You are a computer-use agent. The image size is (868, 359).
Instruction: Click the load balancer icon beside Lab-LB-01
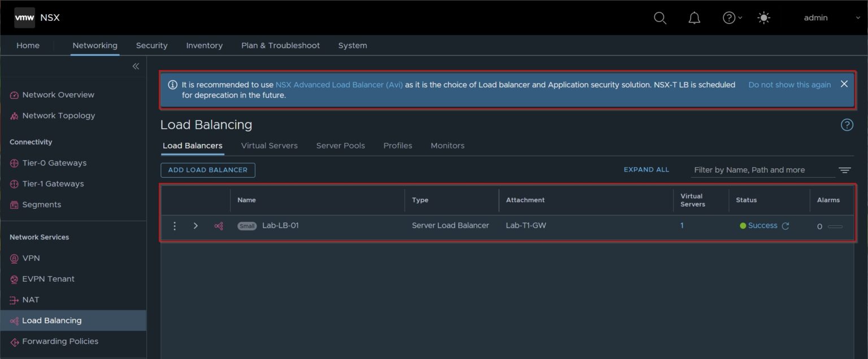click(x=219, y=225)
